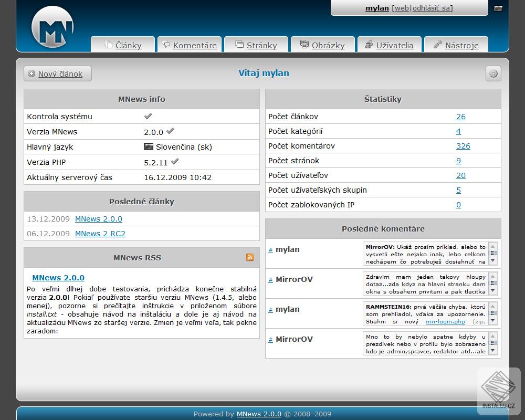Click the checkmark next to version 2.0.0
The width and height of the screenshot is (525, 420).
click(x=170, y=131)
